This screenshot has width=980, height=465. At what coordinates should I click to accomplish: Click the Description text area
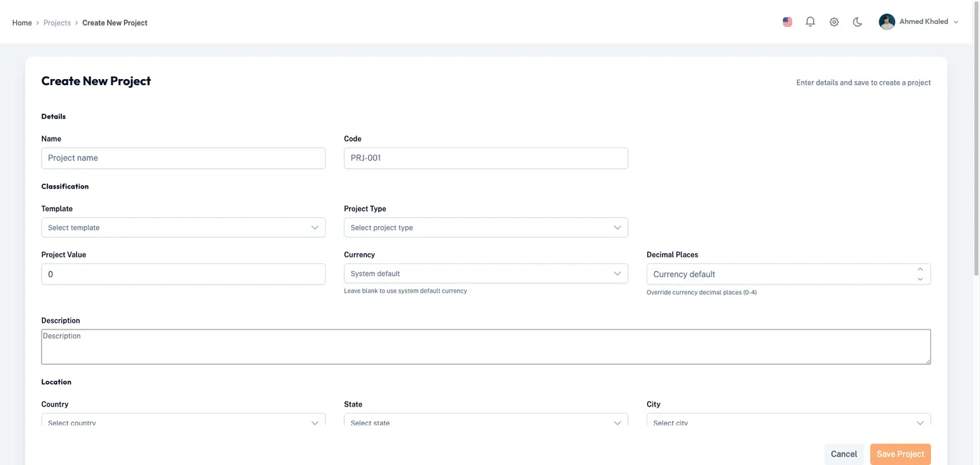[x=486, y=347]
